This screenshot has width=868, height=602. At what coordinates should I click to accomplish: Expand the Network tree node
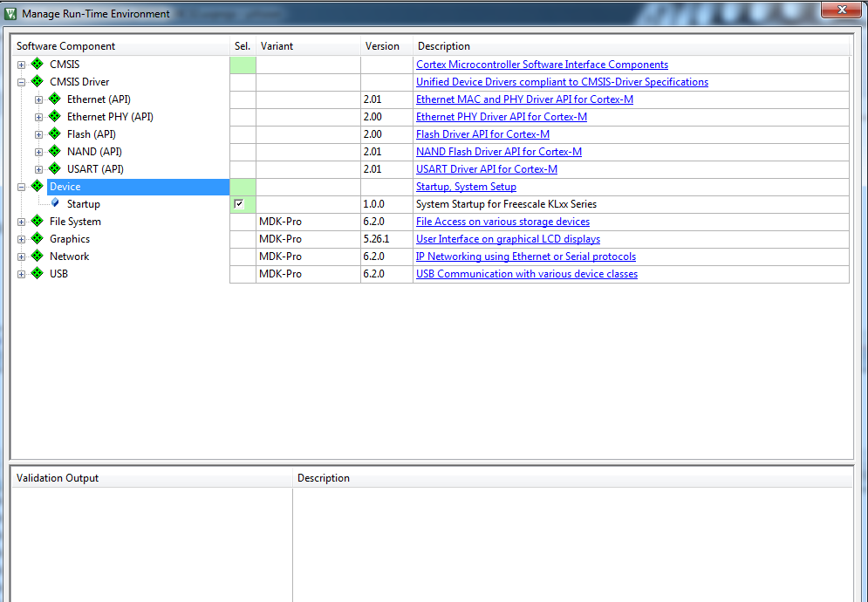point(21,257)
